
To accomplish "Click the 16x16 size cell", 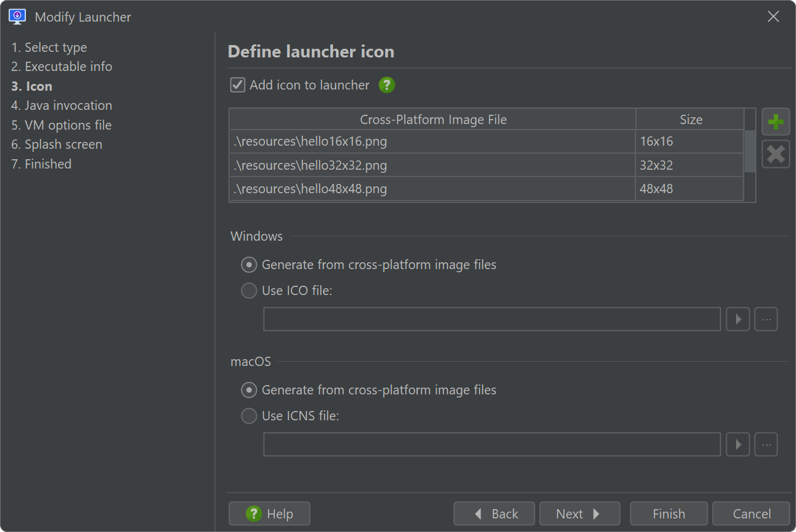I will pyautogui.click(x=690, y=141).
